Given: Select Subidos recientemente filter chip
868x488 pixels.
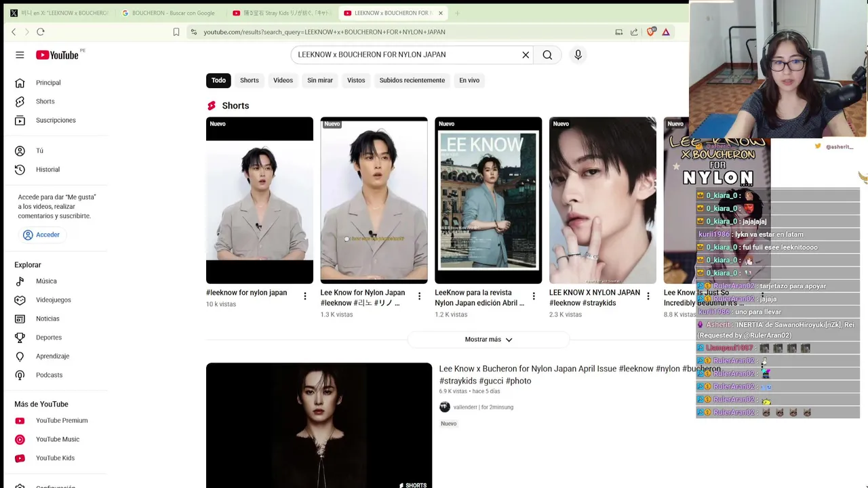Looking at the screenshot, I should pos(412,81).
